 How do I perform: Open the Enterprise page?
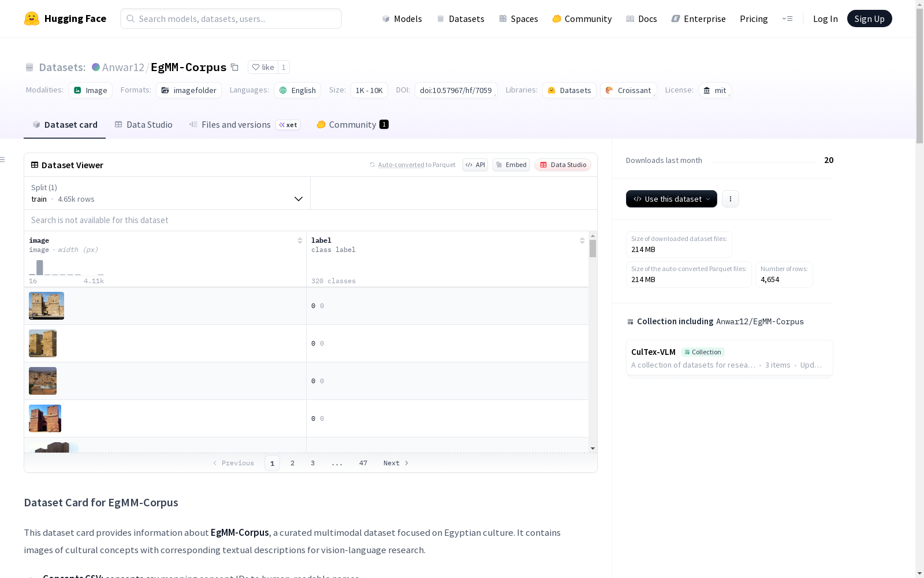(x=699, y=18)
